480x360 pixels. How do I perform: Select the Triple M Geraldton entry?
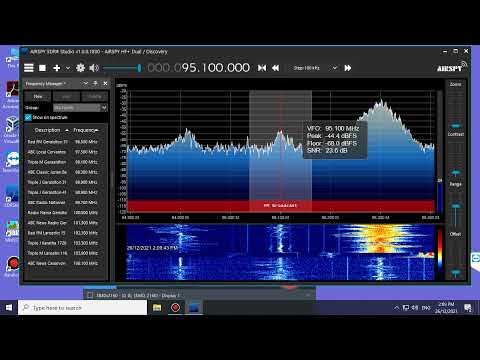[63, 162]
